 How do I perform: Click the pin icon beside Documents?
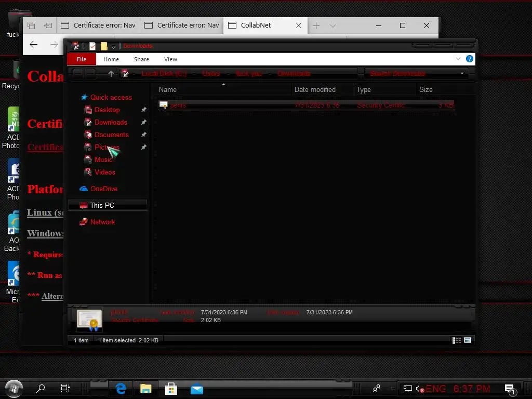(143, 135)
